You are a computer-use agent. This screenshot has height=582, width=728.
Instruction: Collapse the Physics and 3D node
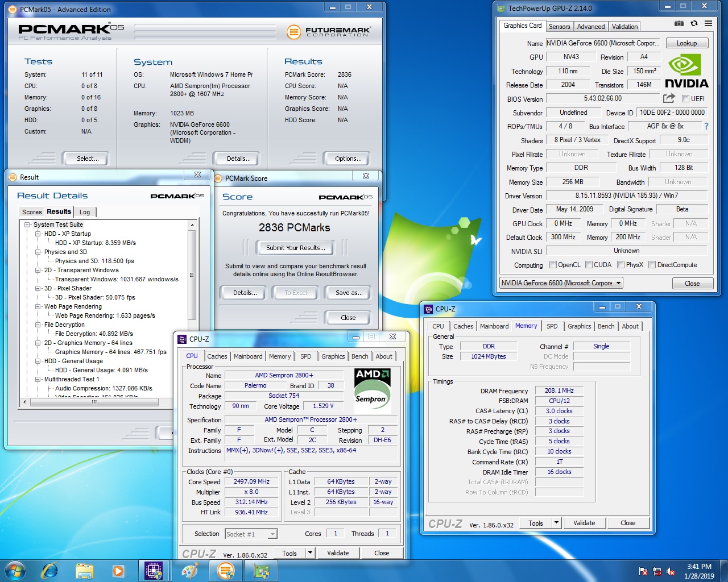pyautogui.click(x=38, y=252)
